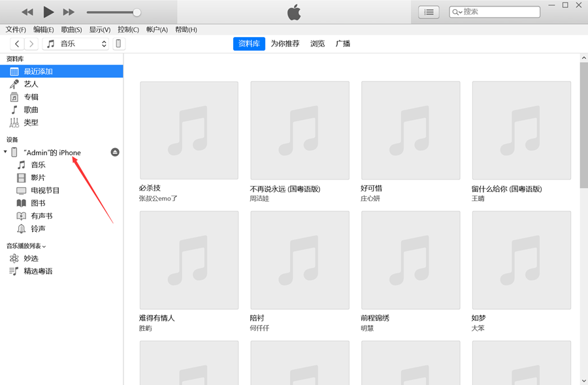The image size is (588, 385).
Task: Click the 不再说永远 (国粤语版) album cover
Action: coord(300,131)
